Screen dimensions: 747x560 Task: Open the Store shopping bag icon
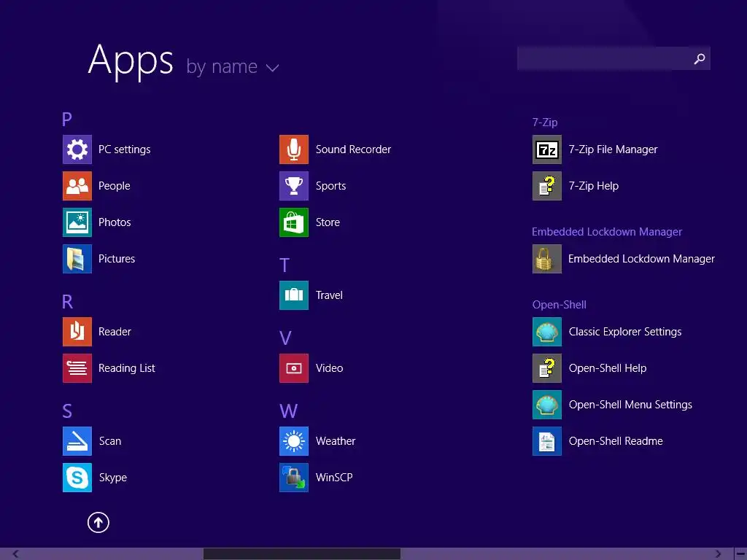pos(294,222)
